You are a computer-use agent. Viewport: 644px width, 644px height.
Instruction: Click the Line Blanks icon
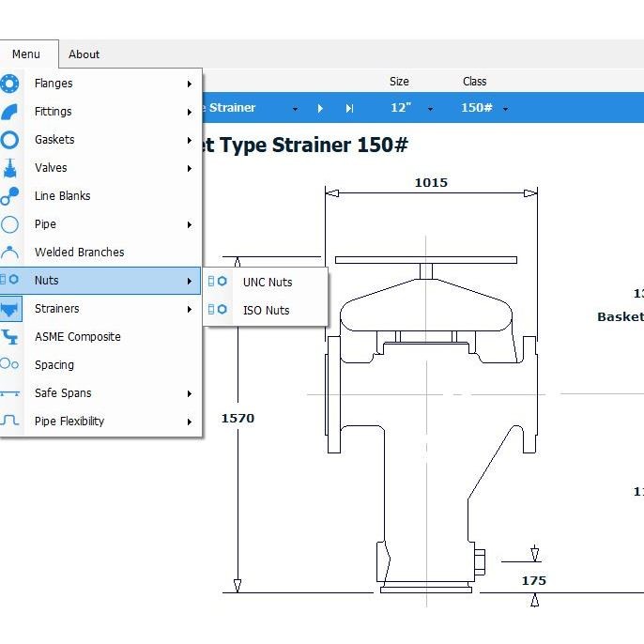[x=9, y=196]
